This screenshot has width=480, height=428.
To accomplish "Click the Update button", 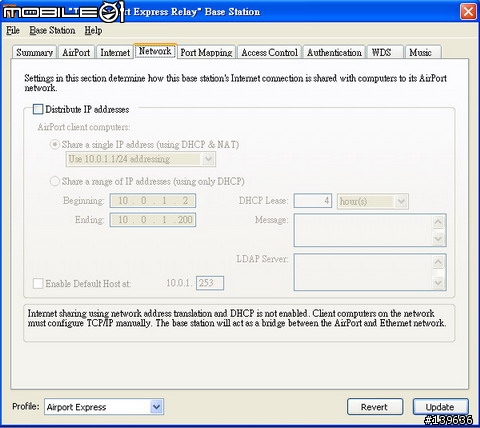I will [x=440, y=407].
